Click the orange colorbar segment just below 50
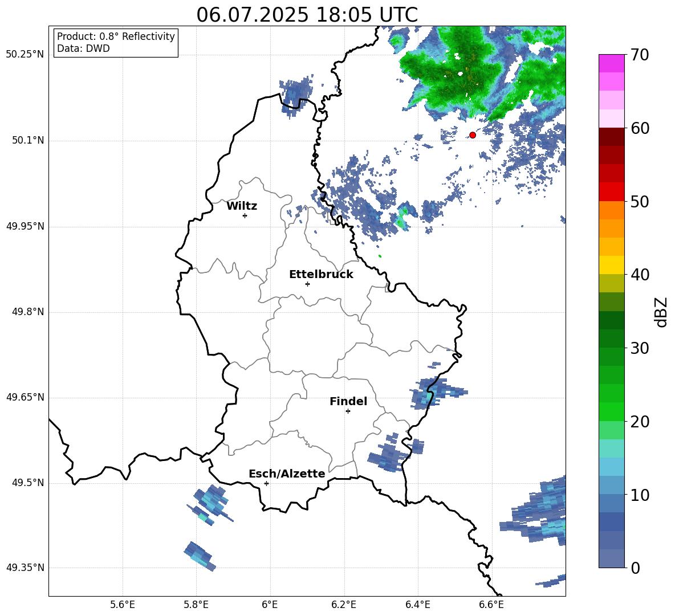The image size is (675, 616). (611, 210)
